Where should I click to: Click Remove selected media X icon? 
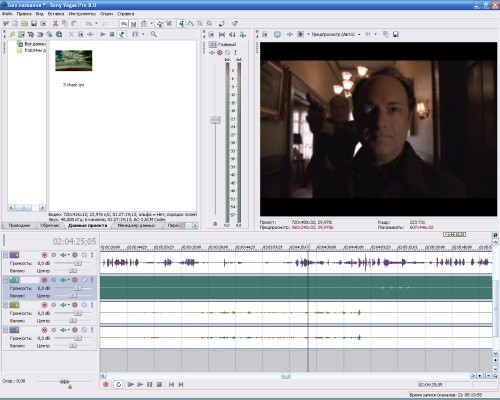71,34
